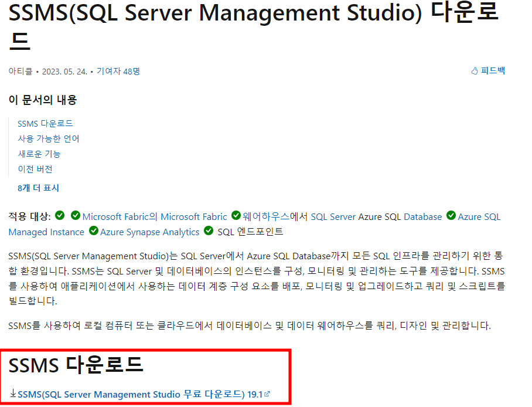The image size is (532, 407).
Task: Click the 이 문서의 내용 heading
Action: [43, 100]
